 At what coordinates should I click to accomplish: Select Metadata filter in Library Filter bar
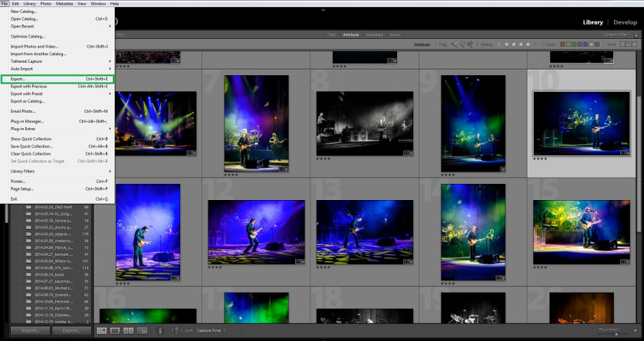coord(374,35)
